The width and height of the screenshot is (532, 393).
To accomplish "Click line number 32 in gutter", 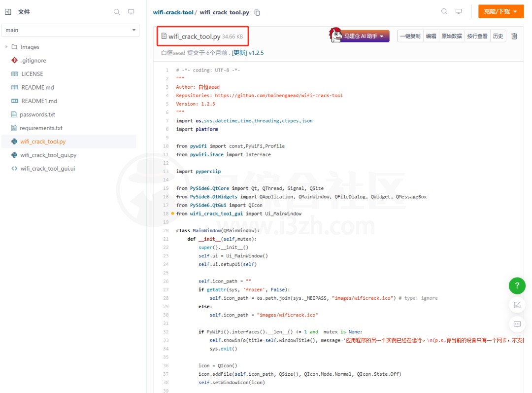I will tap(166, 332).
